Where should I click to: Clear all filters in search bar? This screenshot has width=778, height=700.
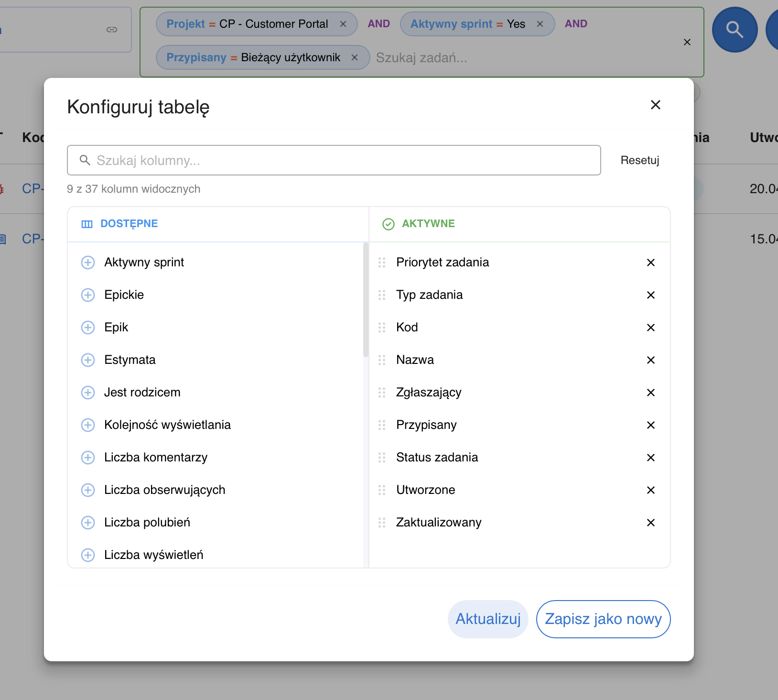687,42
